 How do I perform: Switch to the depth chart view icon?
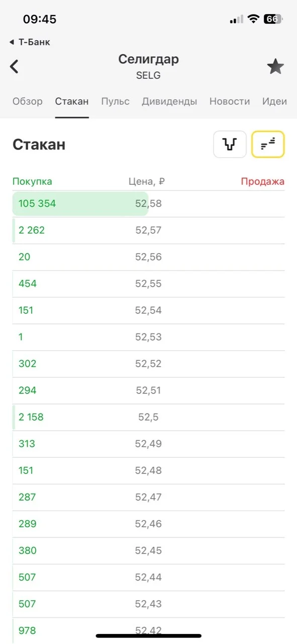(x=230, y=144)
